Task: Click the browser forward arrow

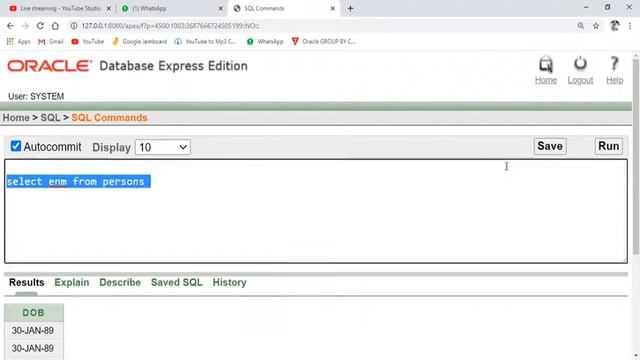Action: [25, 26]
